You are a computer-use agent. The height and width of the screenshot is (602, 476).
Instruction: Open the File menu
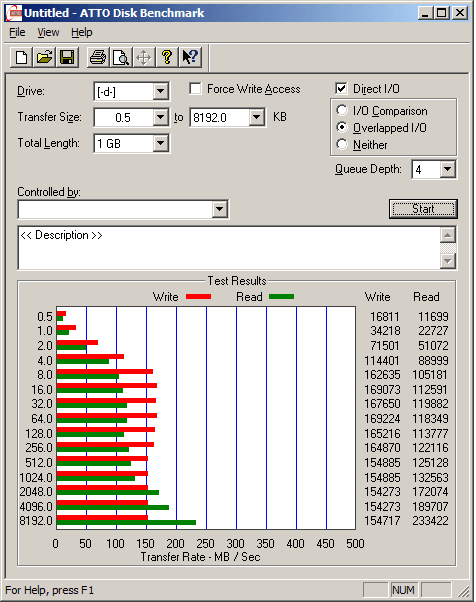tap(17, 32)
